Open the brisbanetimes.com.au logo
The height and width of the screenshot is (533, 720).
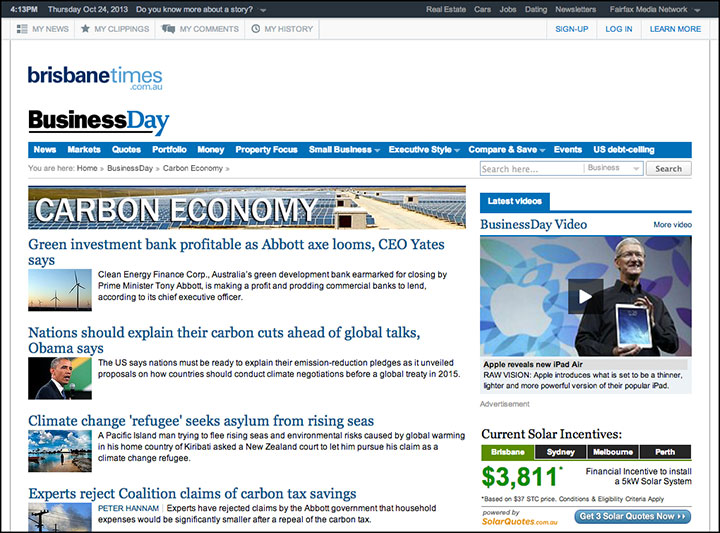[95, 78]
